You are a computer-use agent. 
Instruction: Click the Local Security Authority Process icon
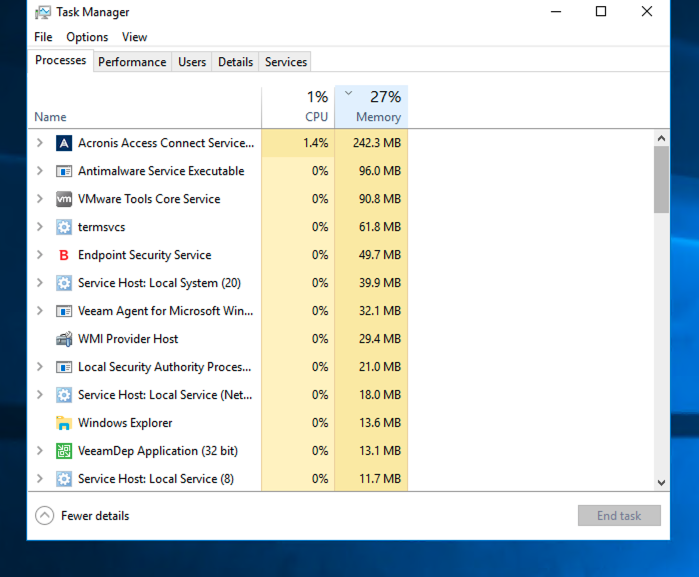64,367
